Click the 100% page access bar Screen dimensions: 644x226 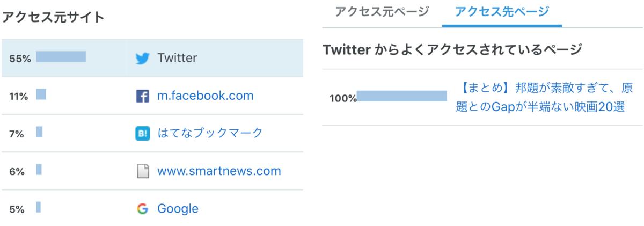(401, 96)
